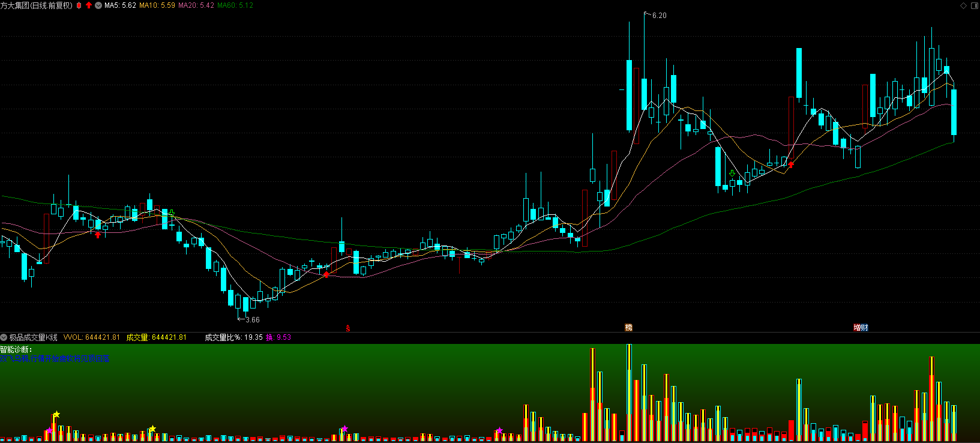Viewport: 980px width, 443px height.
Task: Click the diamond icon at top right
Action: tap(964, 5)
